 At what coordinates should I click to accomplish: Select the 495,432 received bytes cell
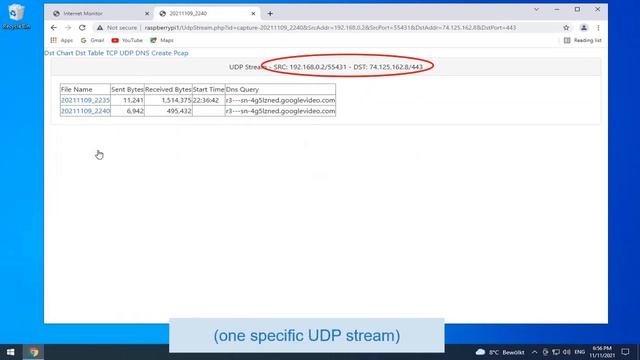[x=168, y=111]
